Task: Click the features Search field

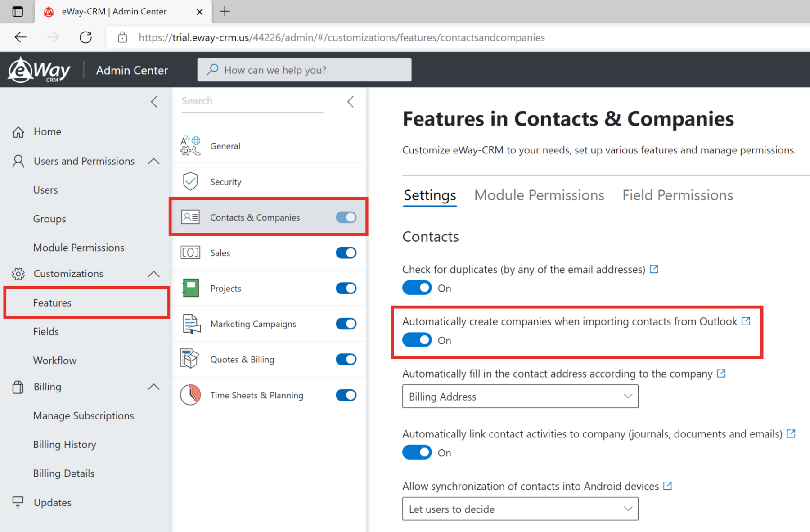Action: (252, 101)
